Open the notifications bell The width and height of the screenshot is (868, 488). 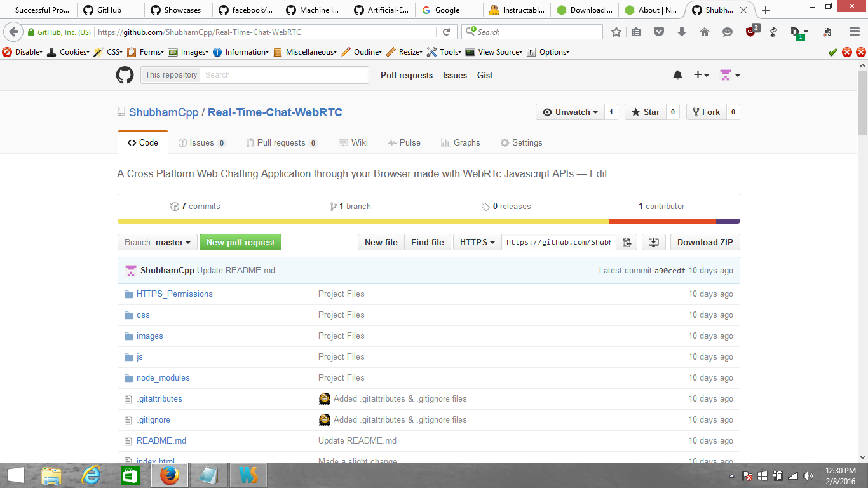point(677,75)
